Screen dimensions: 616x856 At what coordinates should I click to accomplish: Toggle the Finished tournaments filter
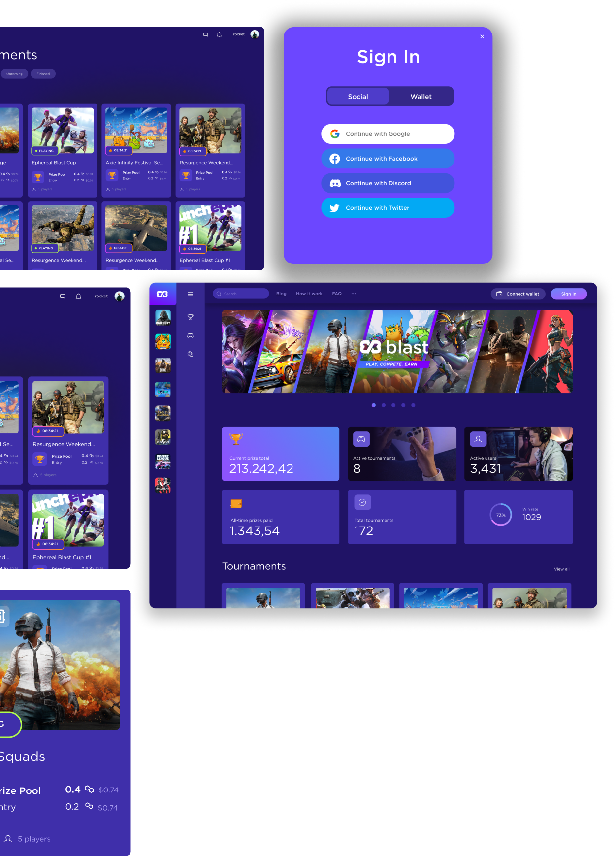43,74
